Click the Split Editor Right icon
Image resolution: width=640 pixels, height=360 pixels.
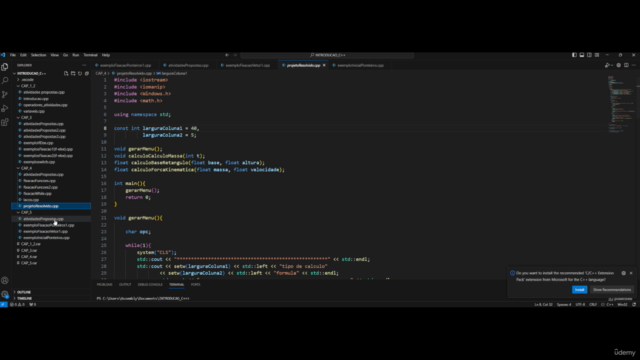pyautogui.click(x=626, y=65)
